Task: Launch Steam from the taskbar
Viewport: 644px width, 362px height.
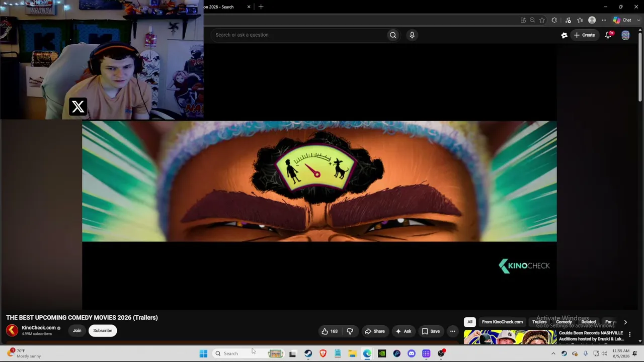Action: [308, 353]
